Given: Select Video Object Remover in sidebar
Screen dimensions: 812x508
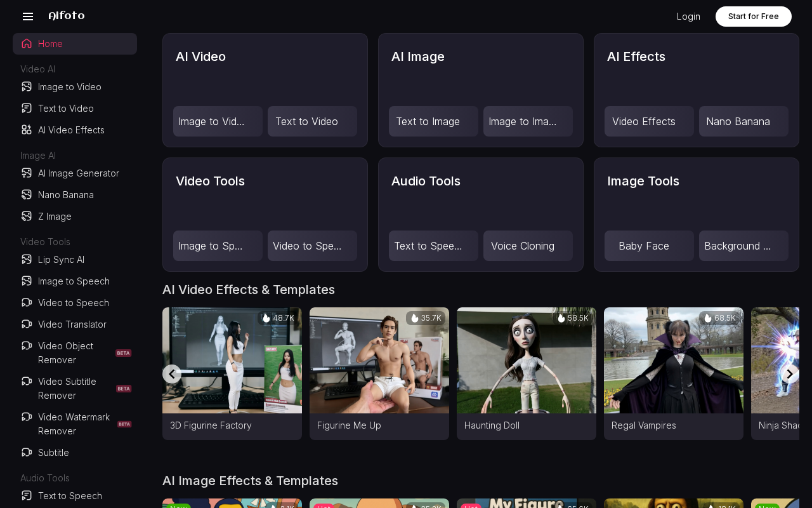Looking at the screenshot, I should coord(65,353).
